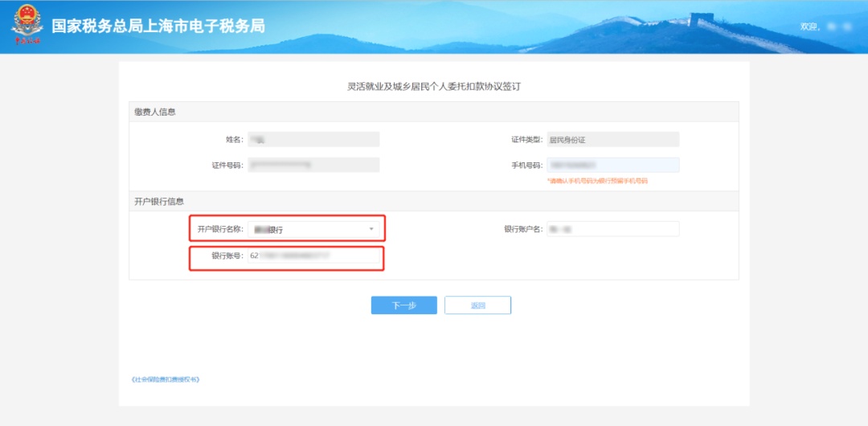Click the red phone number reminder note
868x426 pixels.
pyautogui.click(x=597, y=182)
